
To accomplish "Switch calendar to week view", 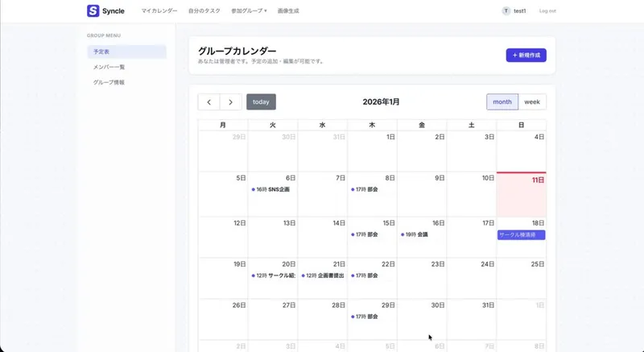I will pos(532,101).
